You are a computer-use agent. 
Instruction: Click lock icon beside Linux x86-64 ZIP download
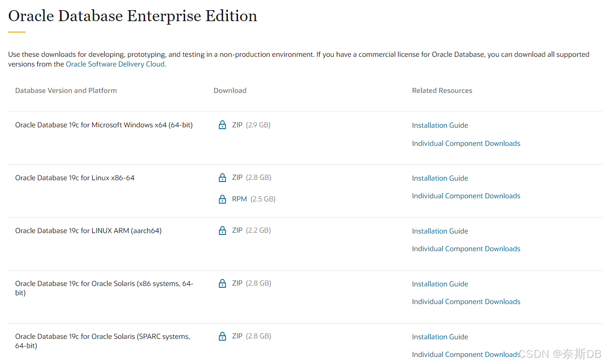[x=223, y=178]
